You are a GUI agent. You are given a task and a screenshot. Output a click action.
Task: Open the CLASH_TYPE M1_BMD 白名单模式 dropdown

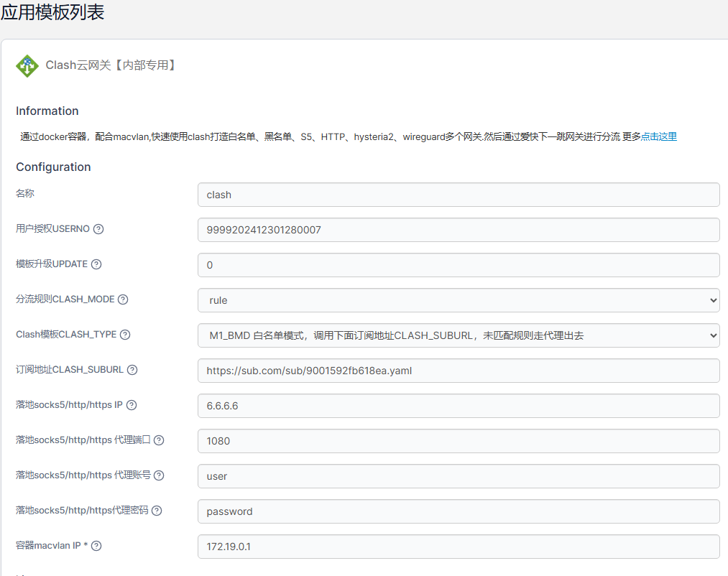coord(459,335)
